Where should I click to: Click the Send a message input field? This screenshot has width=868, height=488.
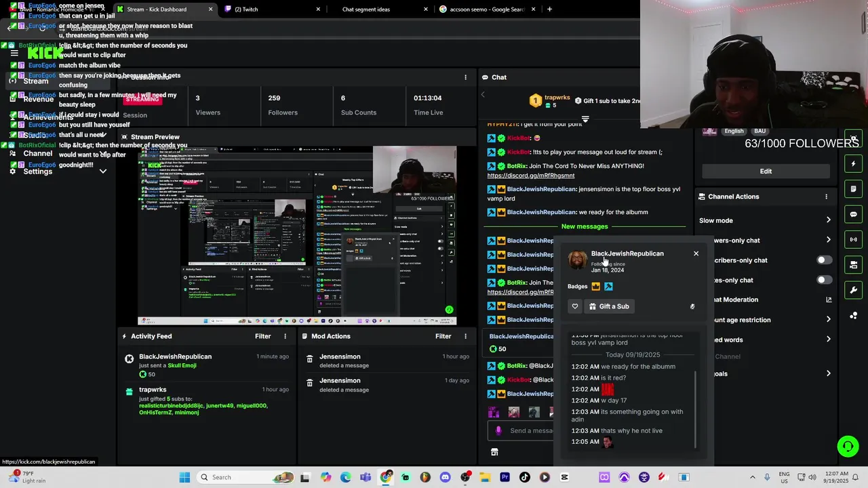(531, 430)
